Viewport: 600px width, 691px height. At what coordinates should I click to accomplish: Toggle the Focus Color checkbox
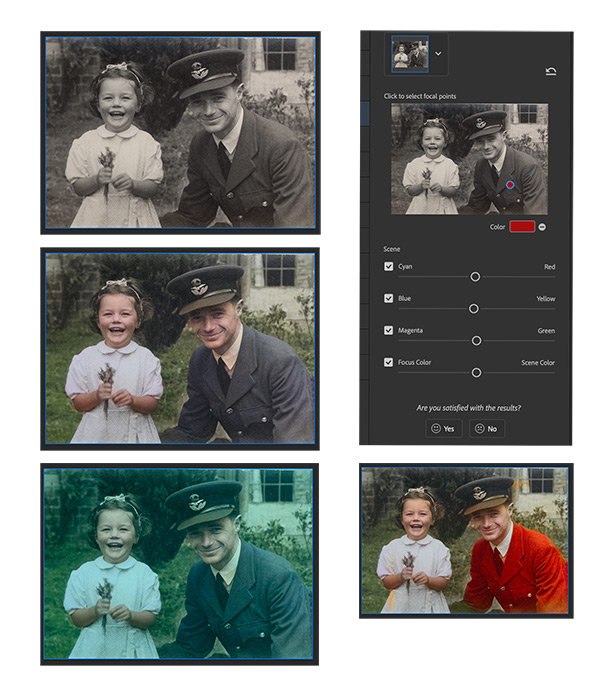pos(389,362)
